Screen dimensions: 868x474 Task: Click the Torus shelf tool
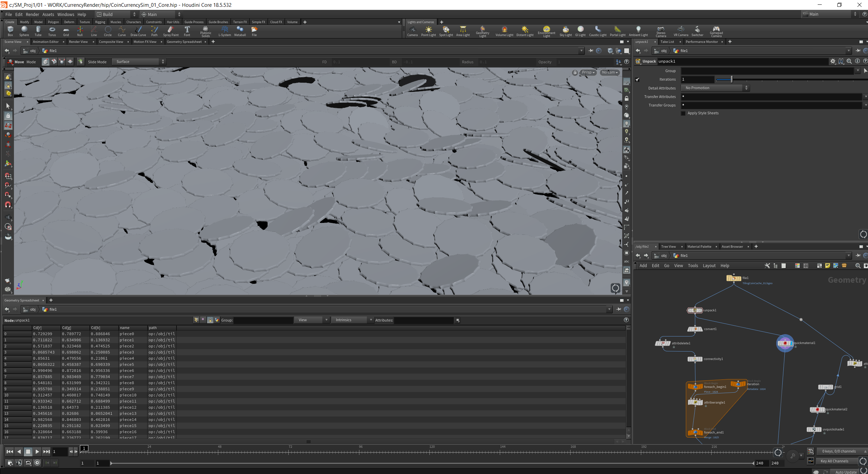52,31
